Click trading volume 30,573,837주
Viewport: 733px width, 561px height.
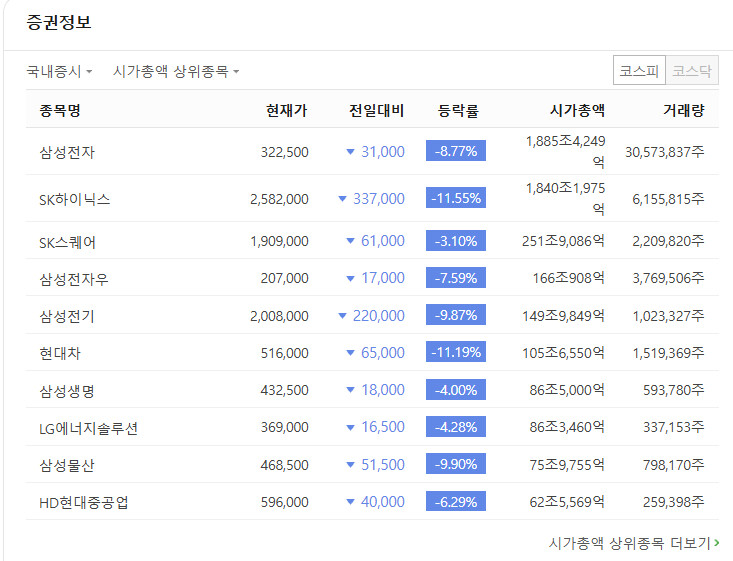665,152
